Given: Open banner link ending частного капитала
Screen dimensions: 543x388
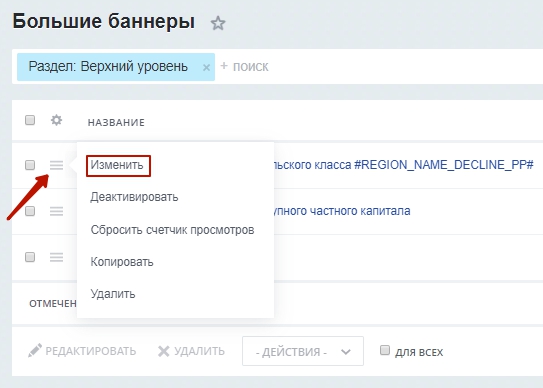Looking at the screenshot, I should [x=342, y=211].
